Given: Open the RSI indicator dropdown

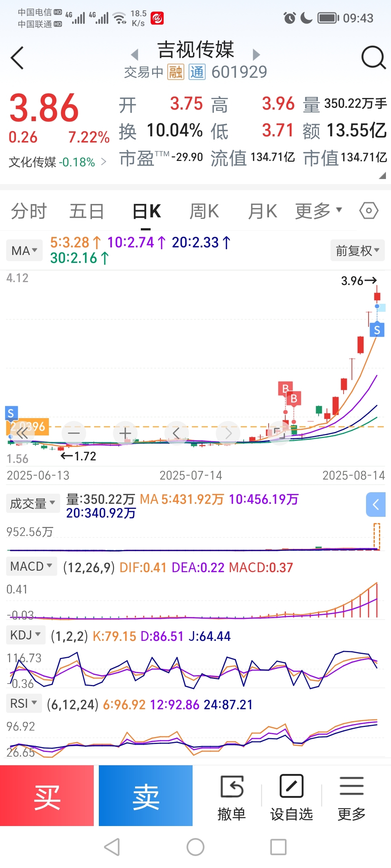Looking at the screenshot, I should click(24, 703).
